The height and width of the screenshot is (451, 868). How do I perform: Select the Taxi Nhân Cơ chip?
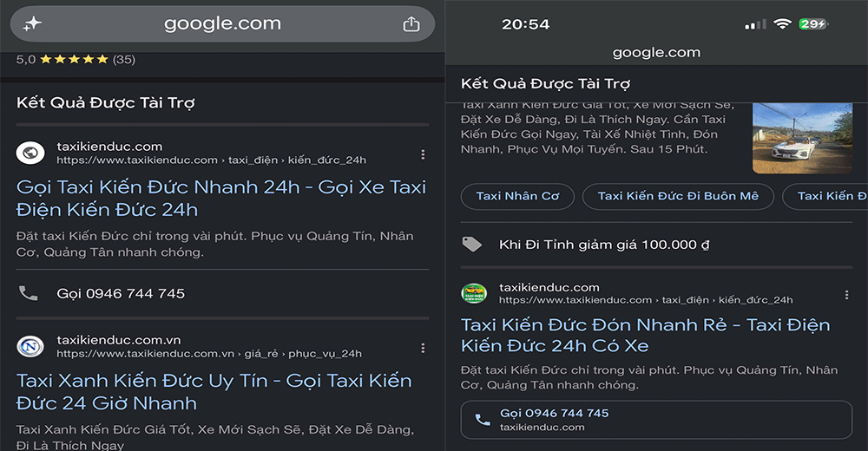click(517, 196)
